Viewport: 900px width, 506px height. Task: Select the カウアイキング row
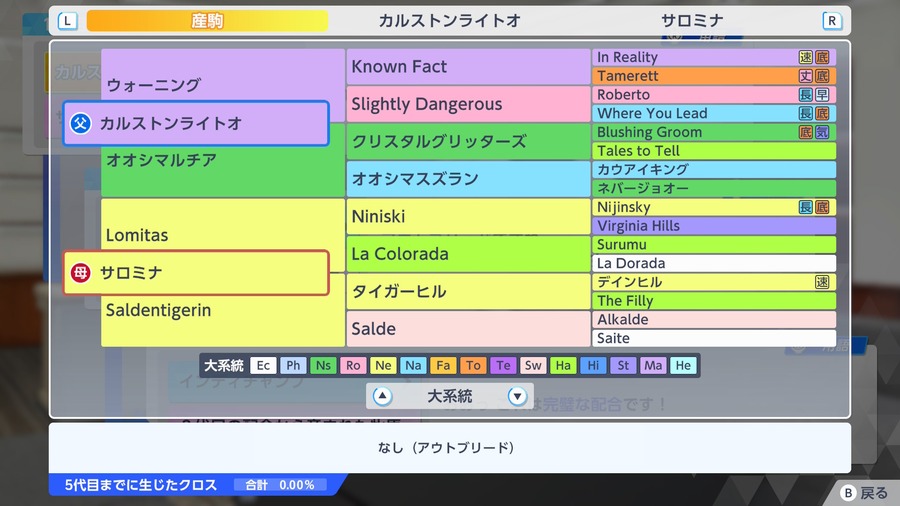pyautogui.click(x=714, y=170)
